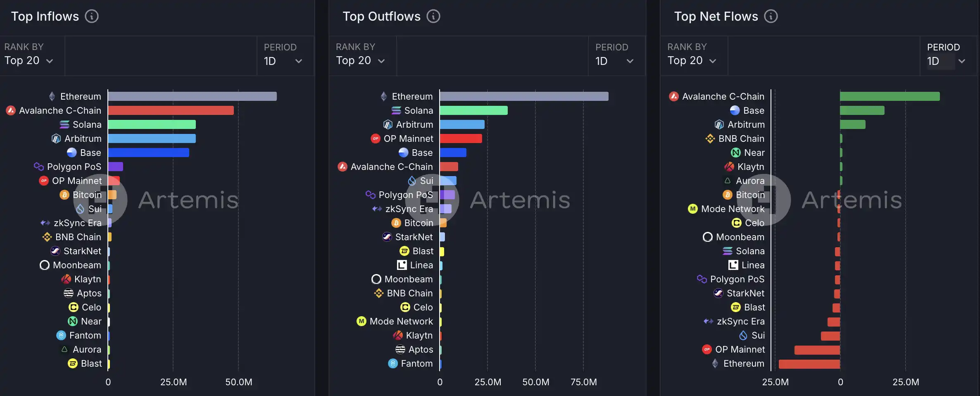Open Period dropdown in Top Inflows
The width and height of the screenshot is (980, 396).
(283, 61)
